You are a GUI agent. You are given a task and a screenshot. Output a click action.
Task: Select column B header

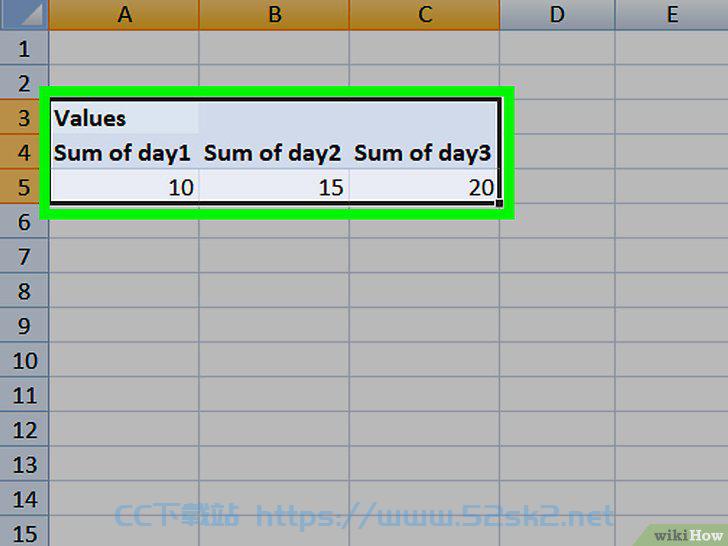click(274, 14)
